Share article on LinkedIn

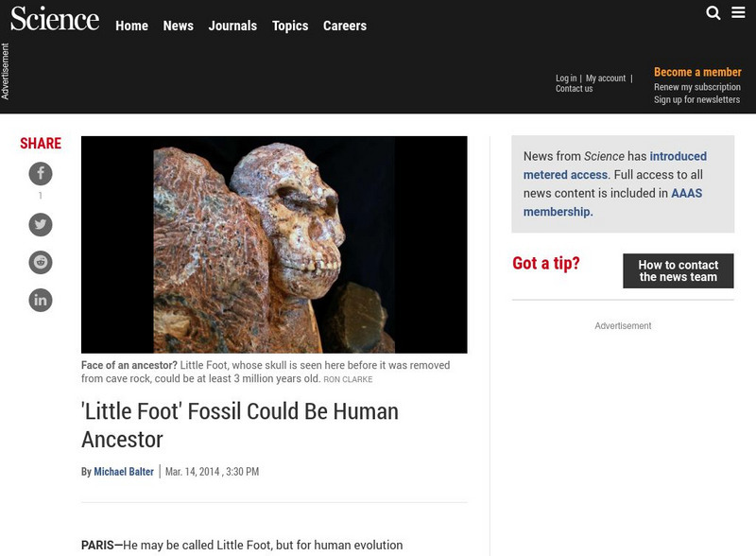pos(41,301)
